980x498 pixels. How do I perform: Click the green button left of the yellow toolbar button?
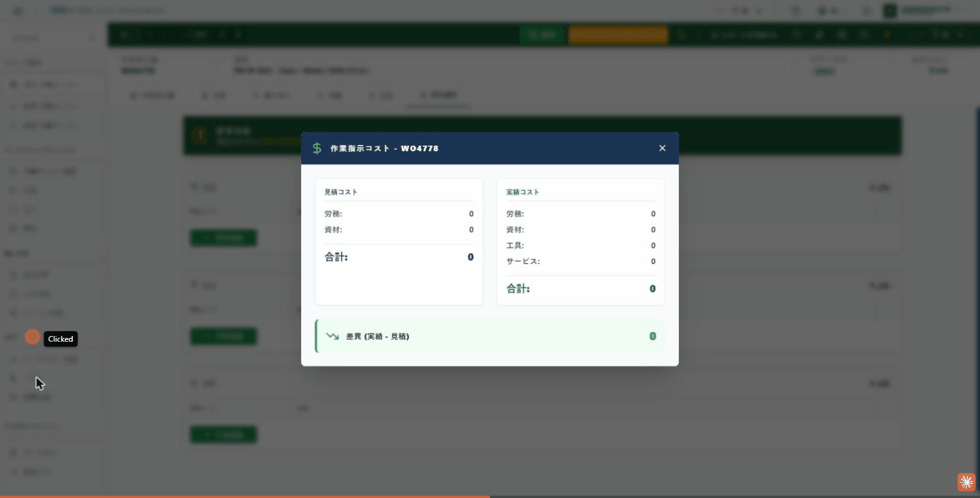[x=542, y=35]
